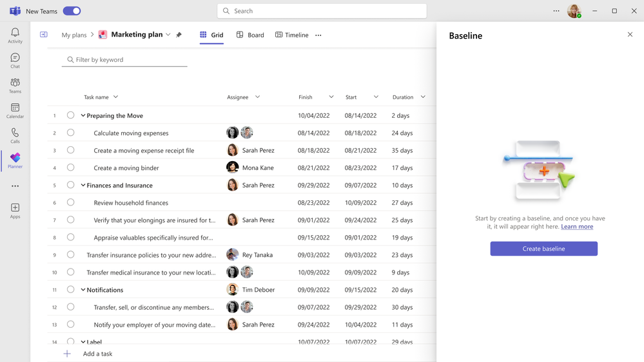Screen dimensions: 644x362
Task: Select the Planner app icon
Action: (x=15, y=160)
